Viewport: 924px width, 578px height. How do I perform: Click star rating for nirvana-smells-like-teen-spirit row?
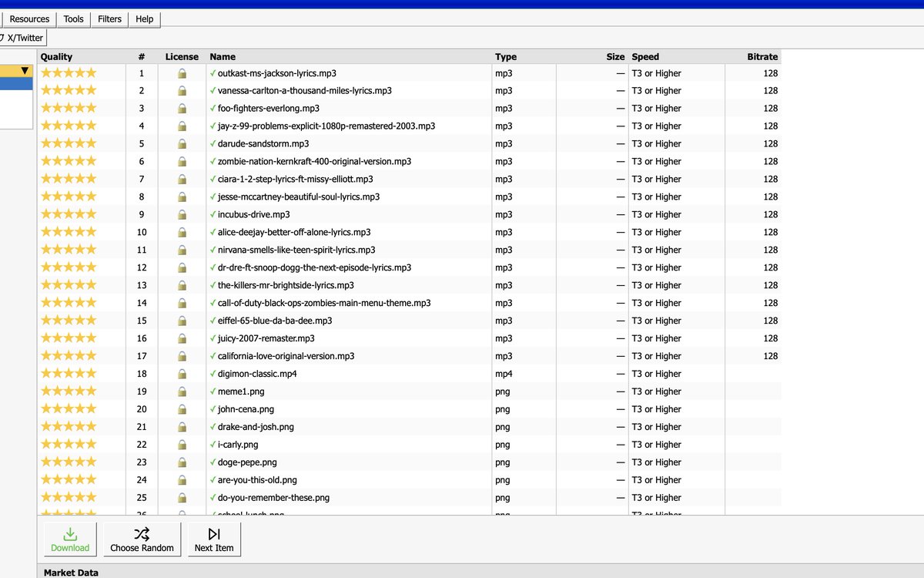69,250
